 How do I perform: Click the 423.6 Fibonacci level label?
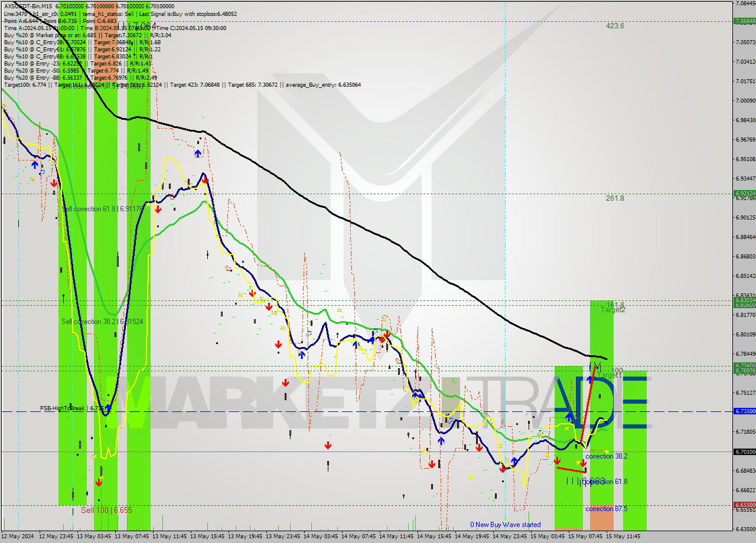(x=615, y=26)
